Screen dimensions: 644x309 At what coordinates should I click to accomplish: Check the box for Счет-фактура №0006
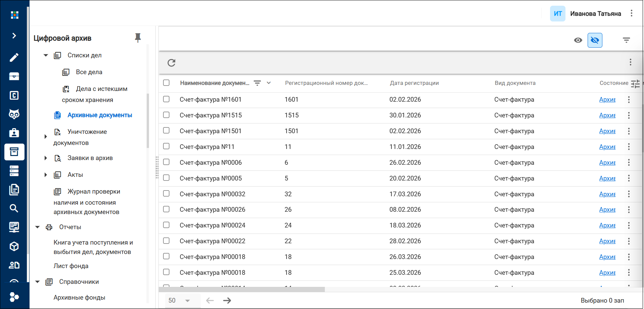(166, 162)
